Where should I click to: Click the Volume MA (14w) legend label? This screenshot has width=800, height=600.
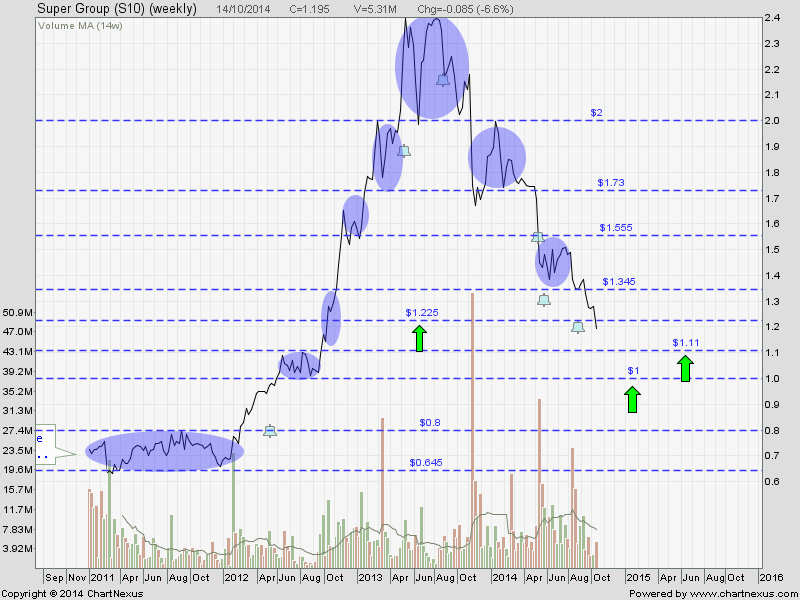pos(80,26)
